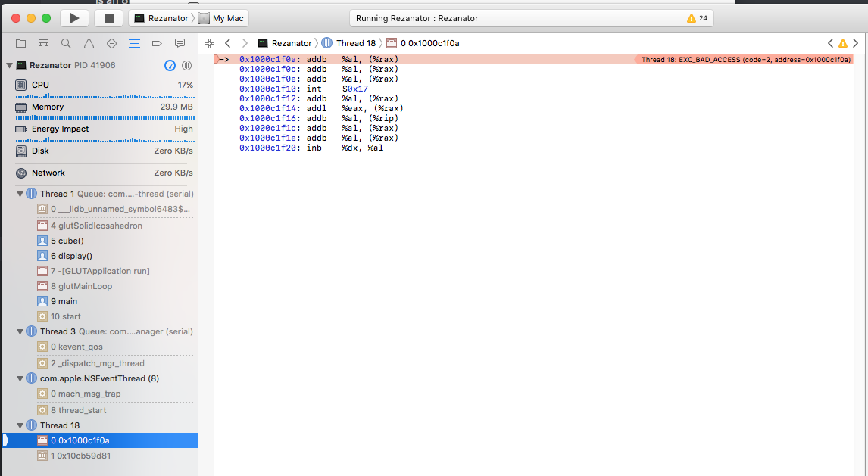Click the addb %al, (%rip) line
This screenshot has width=868, height=476.
pos(319,118)
